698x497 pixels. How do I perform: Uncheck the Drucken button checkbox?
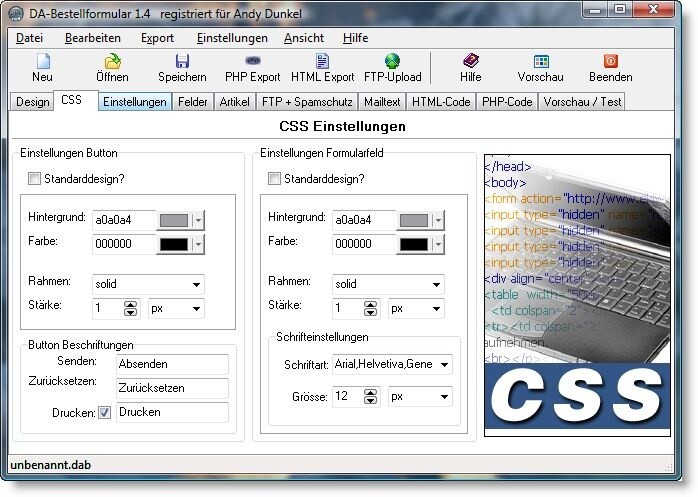click(104, 412)
